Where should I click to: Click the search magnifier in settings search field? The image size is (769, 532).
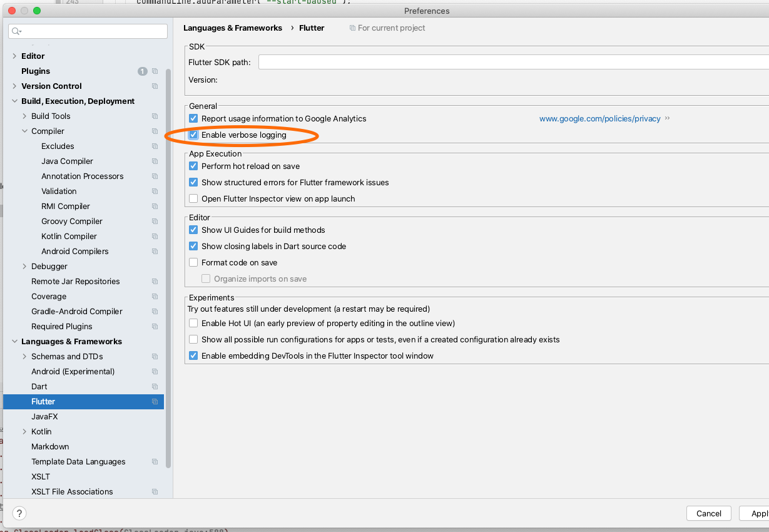tap(15, 30)
